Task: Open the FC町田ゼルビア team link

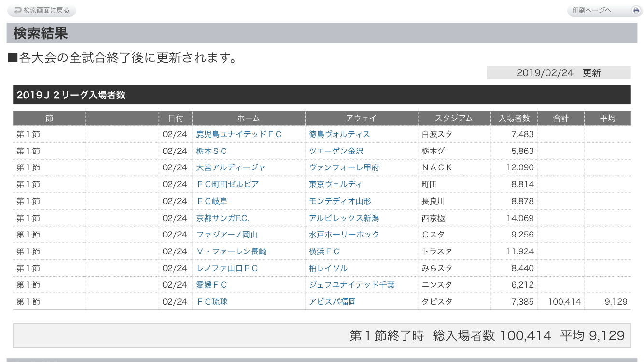Action: click(227, 184)
